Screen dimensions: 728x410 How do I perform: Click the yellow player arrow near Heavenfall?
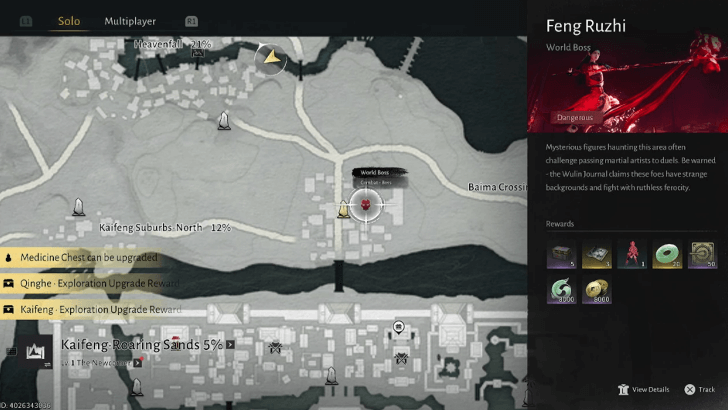coord(271,58)
